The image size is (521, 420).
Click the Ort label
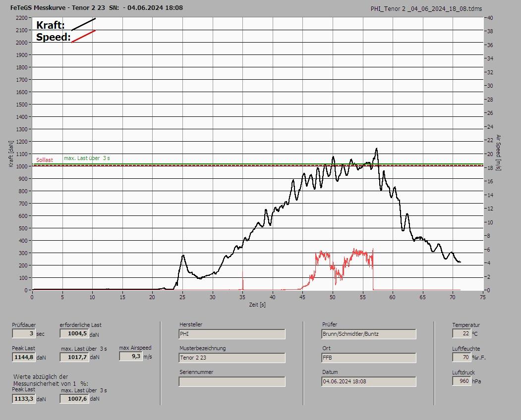(x=326, y=348)
